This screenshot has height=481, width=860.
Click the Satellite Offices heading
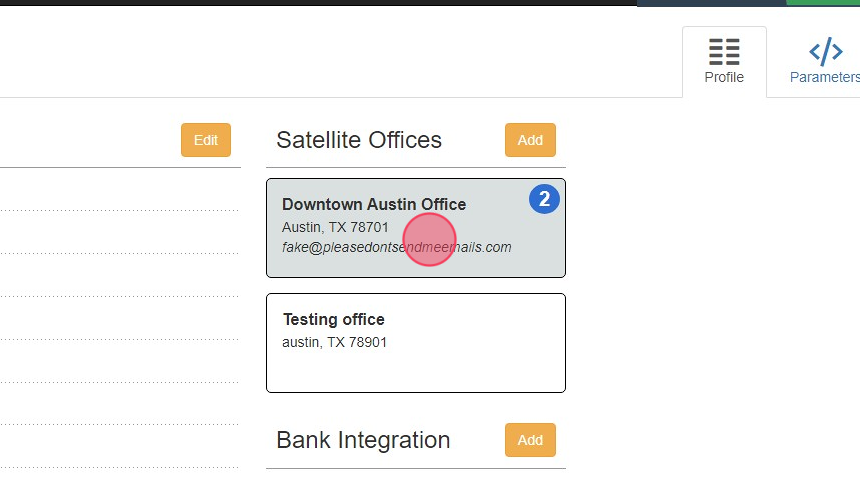coord(359,140)
